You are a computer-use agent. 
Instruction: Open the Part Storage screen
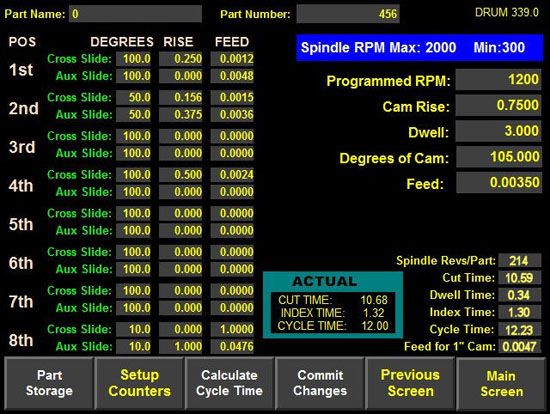[x=49, y=383]
